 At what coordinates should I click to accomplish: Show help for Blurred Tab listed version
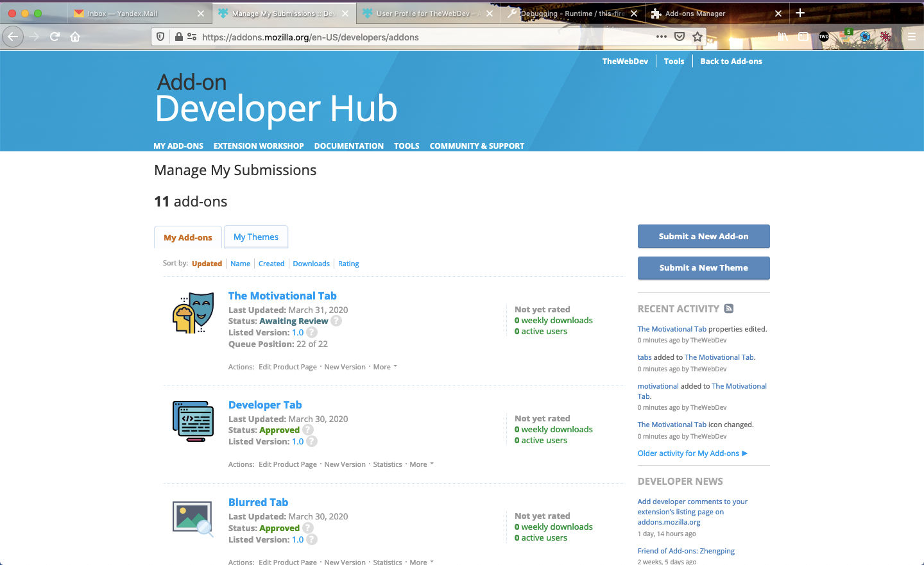[x=312, y=539]
